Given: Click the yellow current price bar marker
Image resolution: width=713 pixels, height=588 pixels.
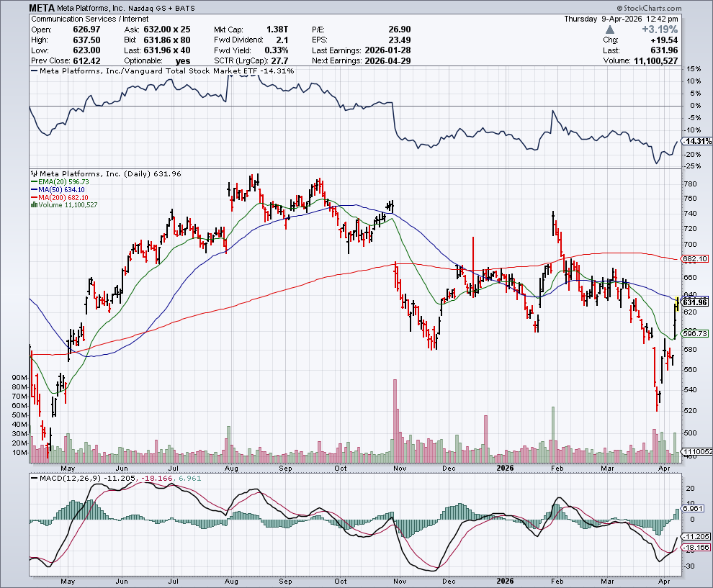Looking at the screenshot, I should [677, 302].
